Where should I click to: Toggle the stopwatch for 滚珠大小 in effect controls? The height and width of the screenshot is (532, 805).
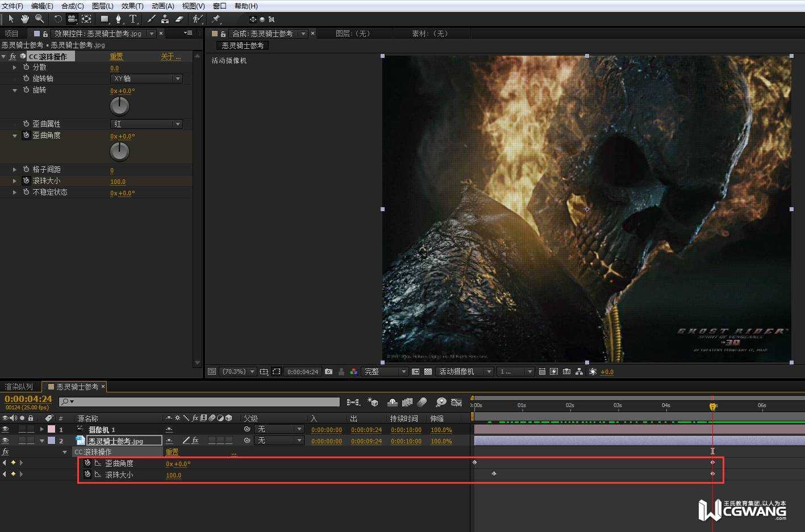point(26,181)
